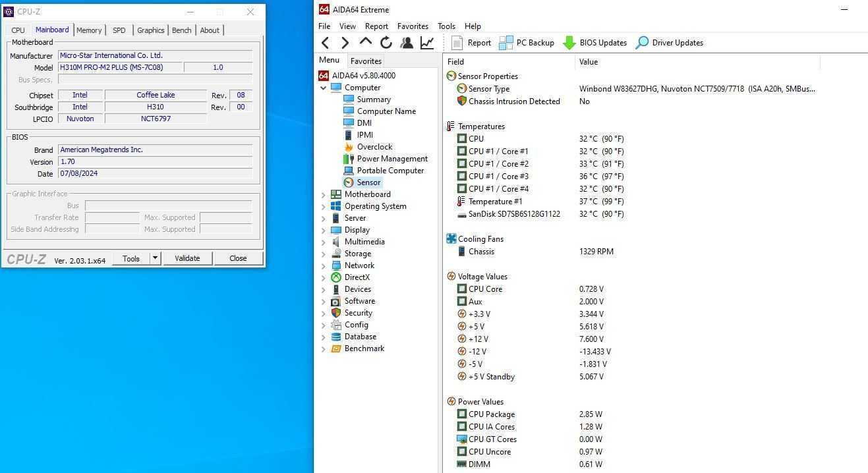Expand the DirectX tree node
This screenshot has width=868, height=473.
pos(324,277)
